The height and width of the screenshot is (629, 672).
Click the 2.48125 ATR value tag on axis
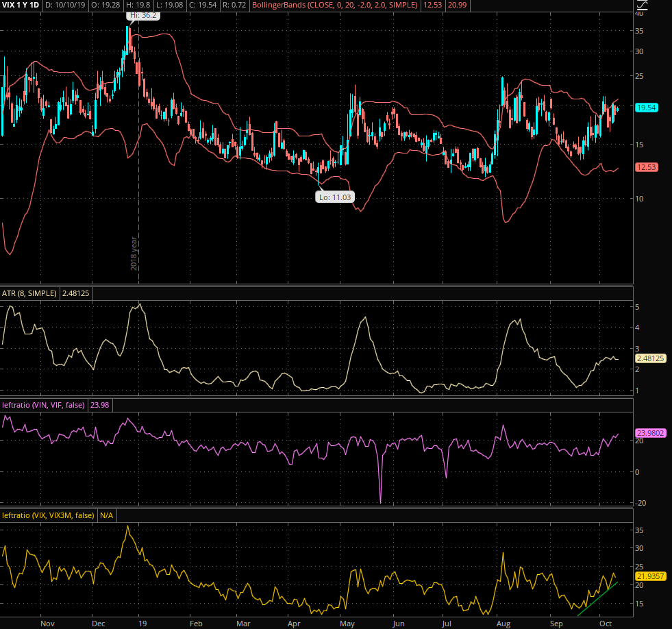[x=651, y=358]
